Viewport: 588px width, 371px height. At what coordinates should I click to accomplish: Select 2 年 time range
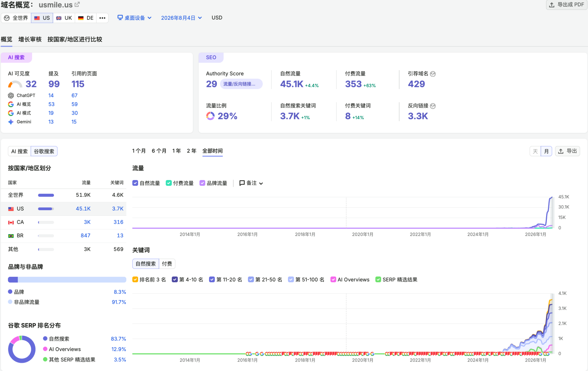[x=192, y=151]
